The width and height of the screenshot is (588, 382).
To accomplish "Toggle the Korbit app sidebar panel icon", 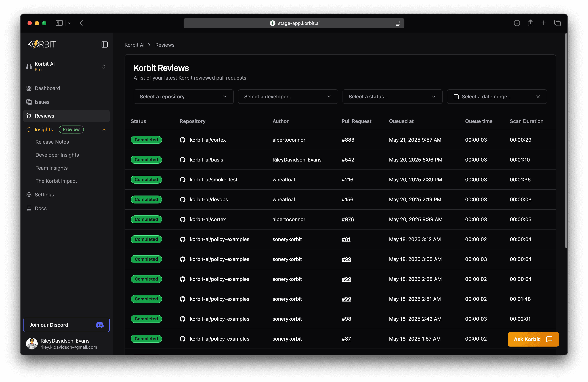I will point(104,44).
